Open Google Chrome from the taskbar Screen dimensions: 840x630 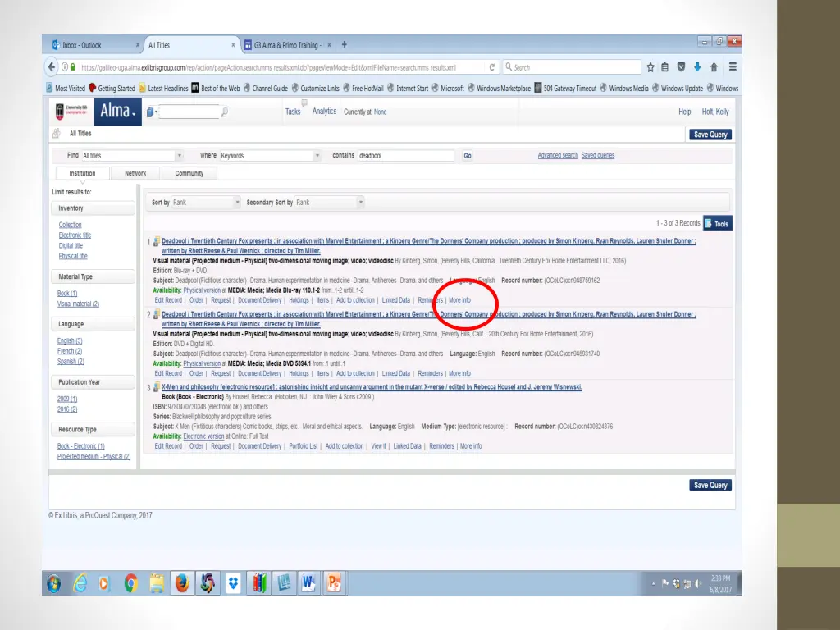point(130,583)
